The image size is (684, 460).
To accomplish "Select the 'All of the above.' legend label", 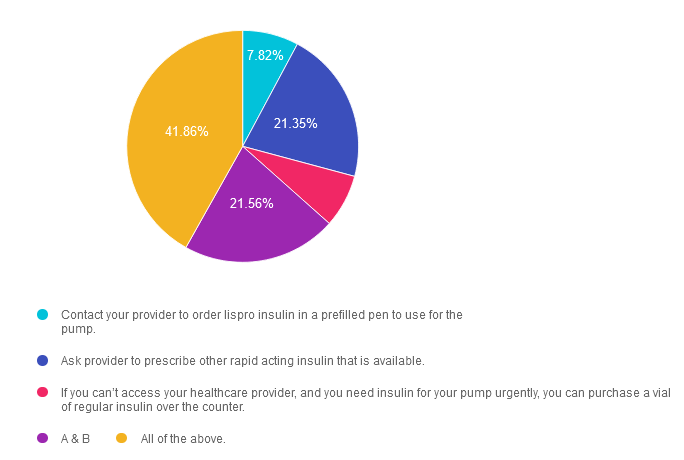I will (x=183, y=439).
